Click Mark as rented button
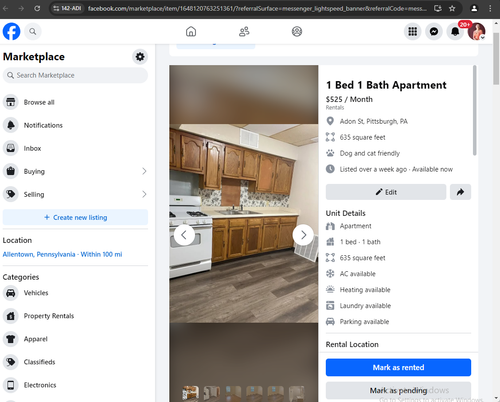 398,367
